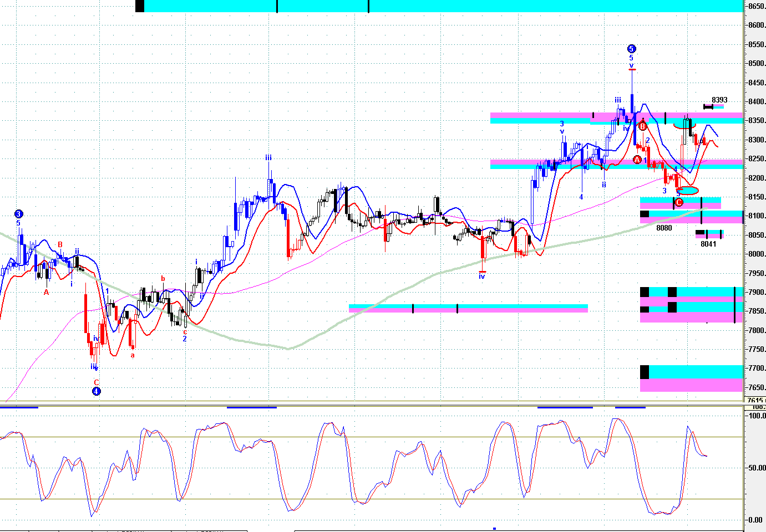
Task: Select the blue circled 3 wave label
Action: (18, 214)
